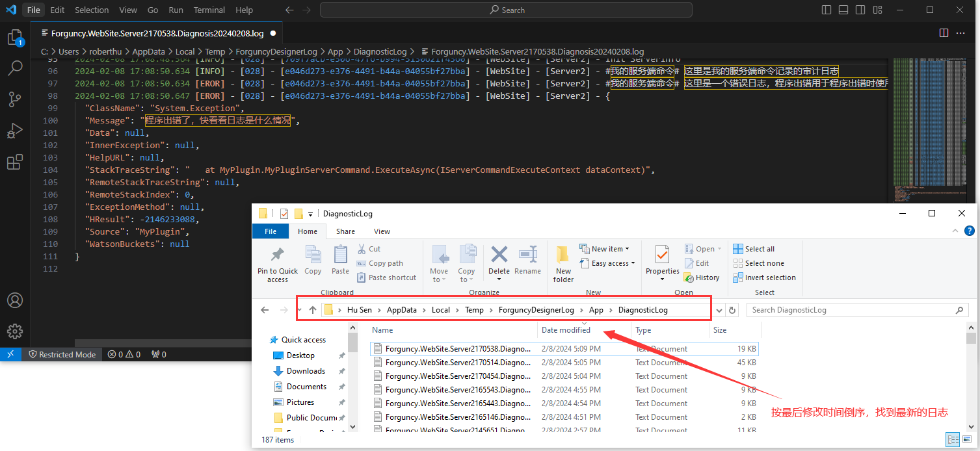This screenshot has height=451, width=980.
Task: Open Easy access dropdown
Action: pyautogui.click(x=607, y=263)
